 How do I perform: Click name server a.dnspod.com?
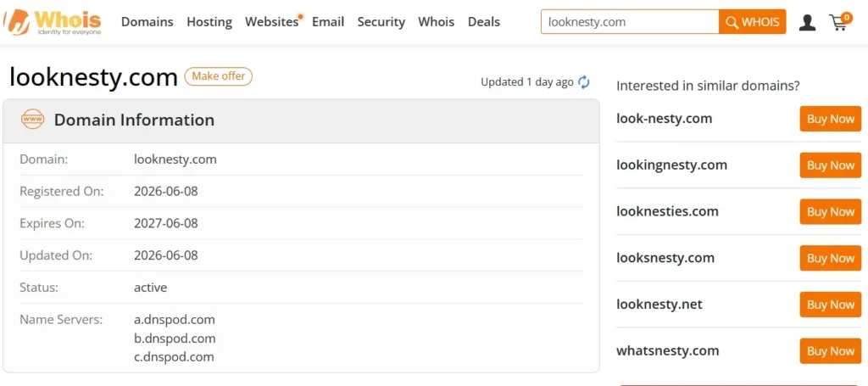point(175,320)
